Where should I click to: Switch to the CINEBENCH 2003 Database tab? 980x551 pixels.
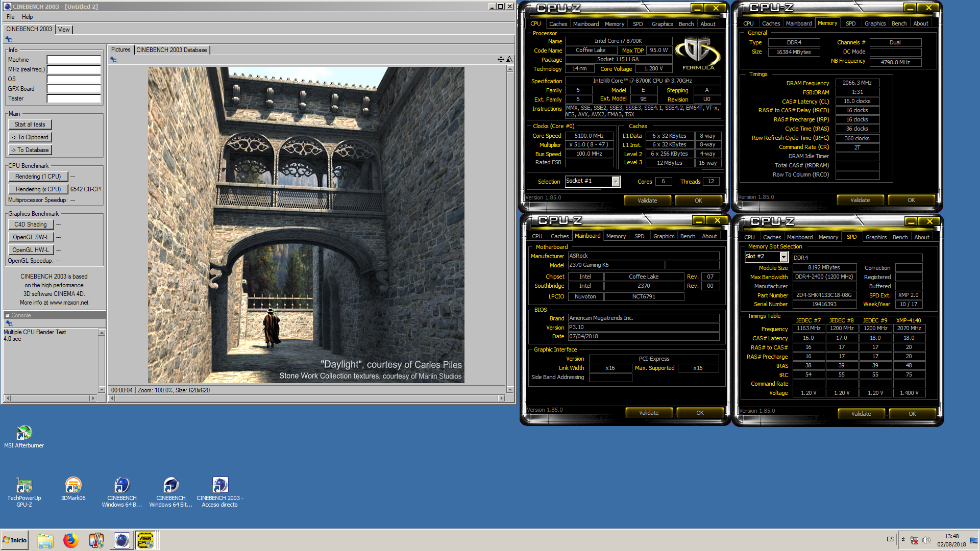[171, 50]
